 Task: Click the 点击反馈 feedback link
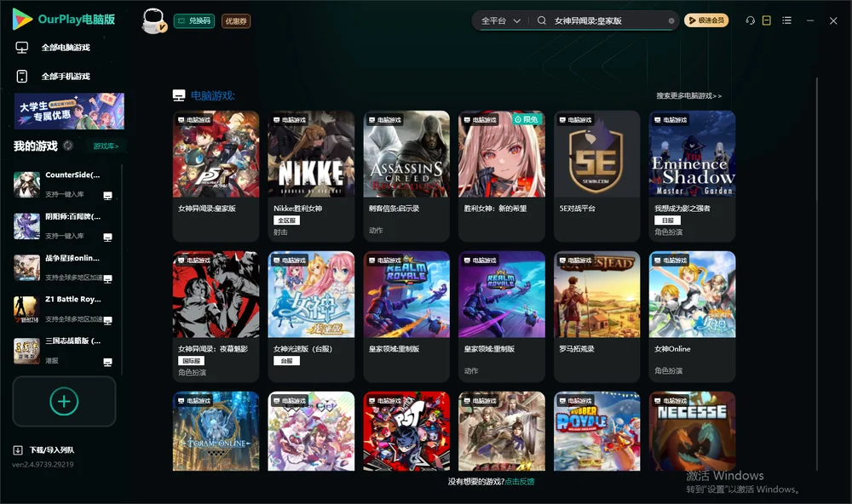click(520, 481)
